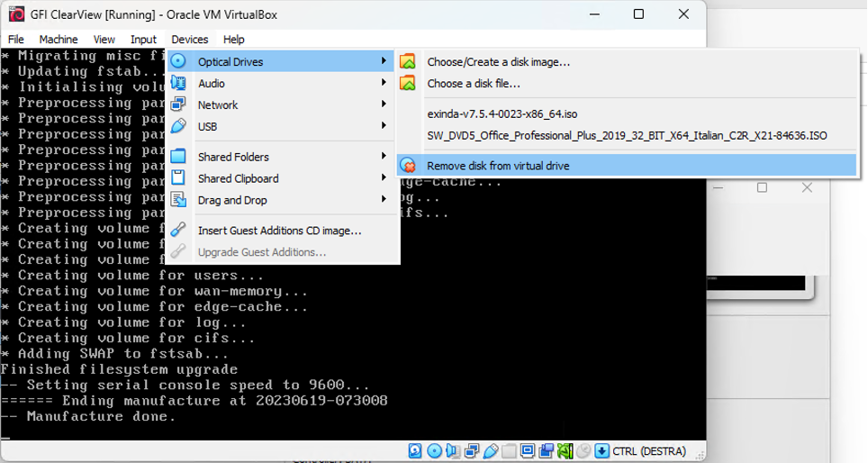Screen dimensions: 868x463
Task: Minimize the VirtualBox VM window
Action: point(594,14)
